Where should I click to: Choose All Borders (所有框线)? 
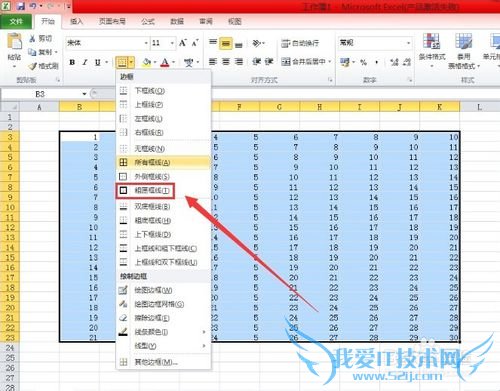163,163
